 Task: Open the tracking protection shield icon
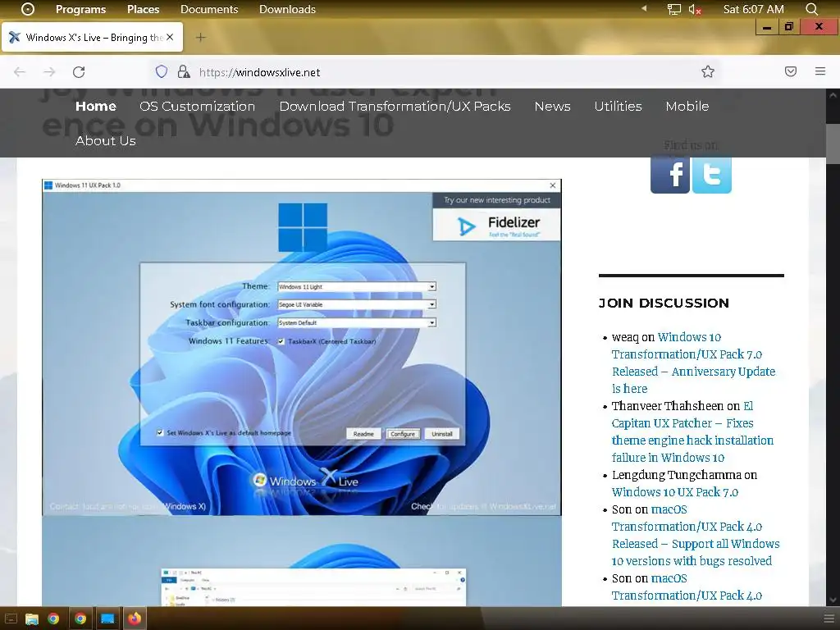(162, 72)
